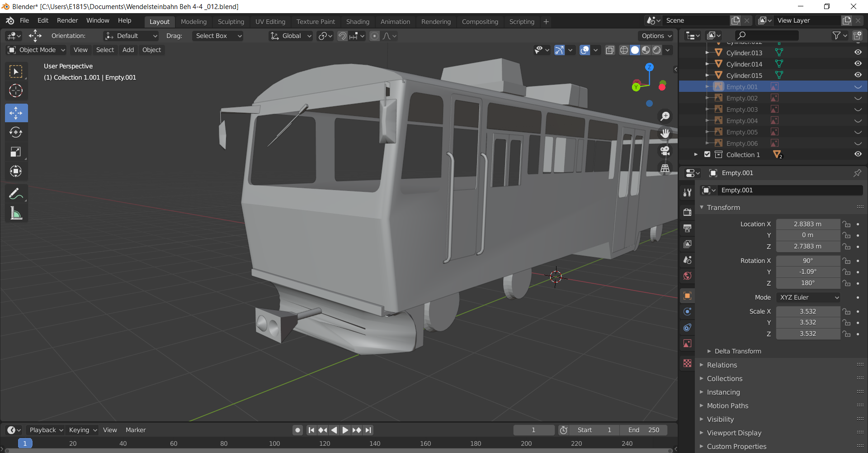Activate the Rotate tool

coord(16,132)
